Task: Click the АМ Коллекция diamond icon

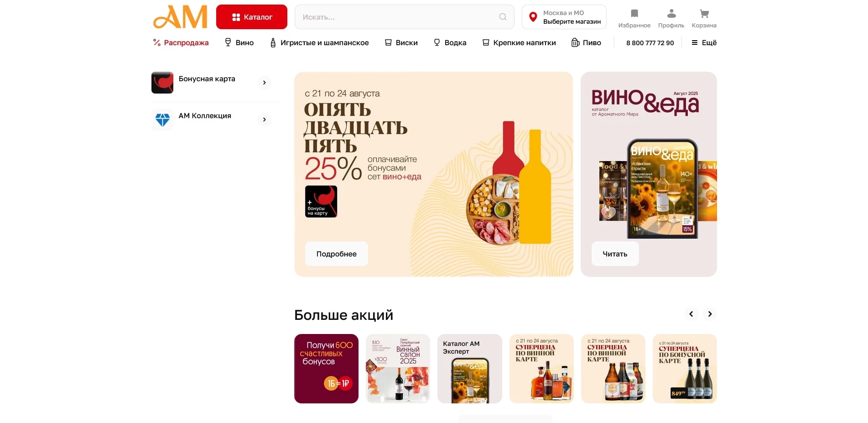Action: (x=162, y=120)
